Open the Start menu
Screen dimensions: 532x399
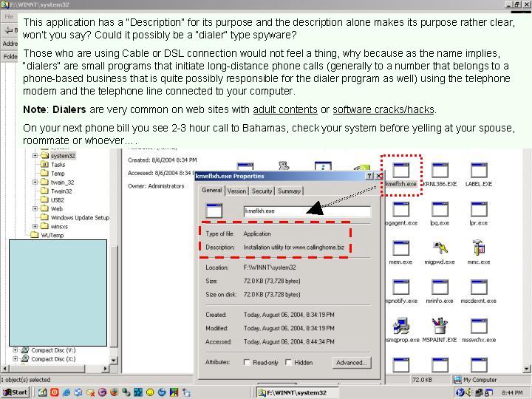[x=15, y=392]
